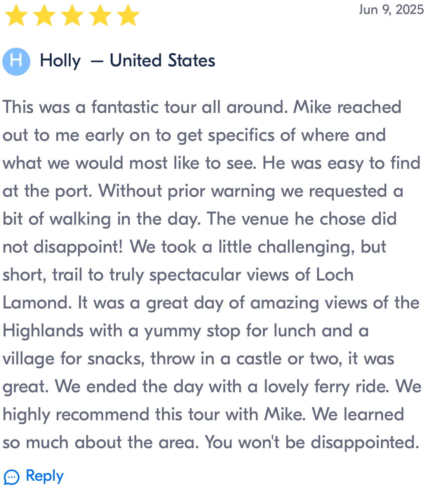Click the Jun 9, 2025 review date
428x504 pixels.
click(391, 10)
